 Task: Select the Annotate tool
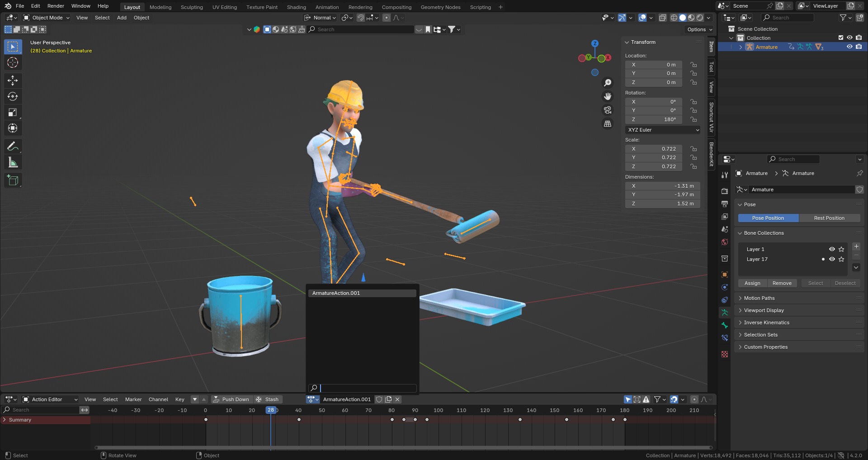(13, 146)
